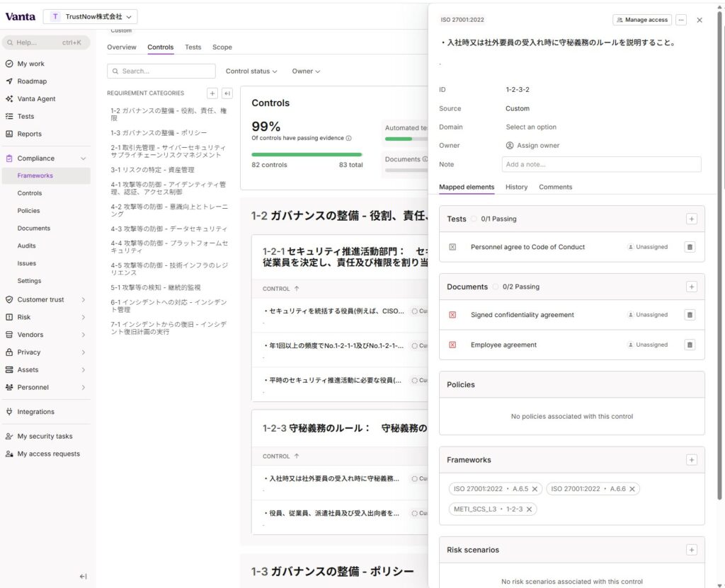This screenshot has width=725, height=588.
Task: Add a framework mapping with plus icon
Action: pyautogui.click(x=691, y=460)
